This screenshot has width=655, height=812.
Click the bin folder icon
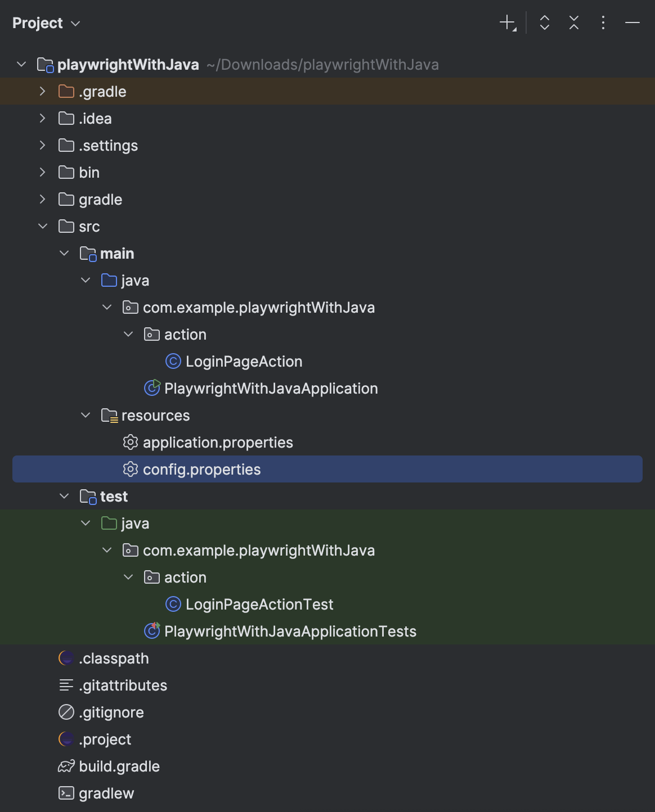coord(66,173)
